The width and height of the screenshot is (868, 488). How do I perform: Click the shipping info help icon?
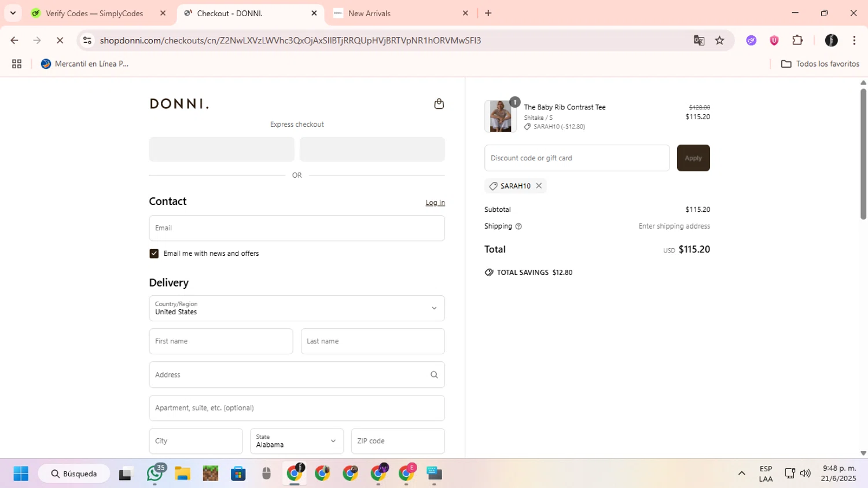pos(518,226)
